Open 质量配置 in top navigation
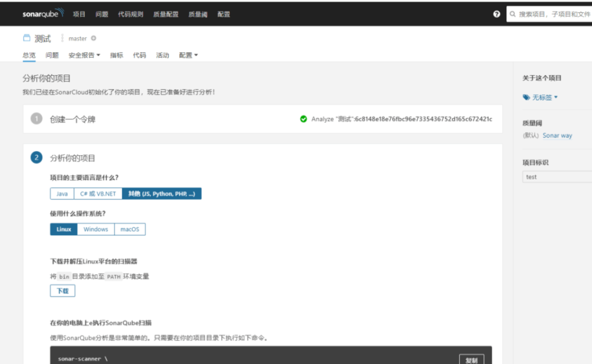 pos(166,14)
